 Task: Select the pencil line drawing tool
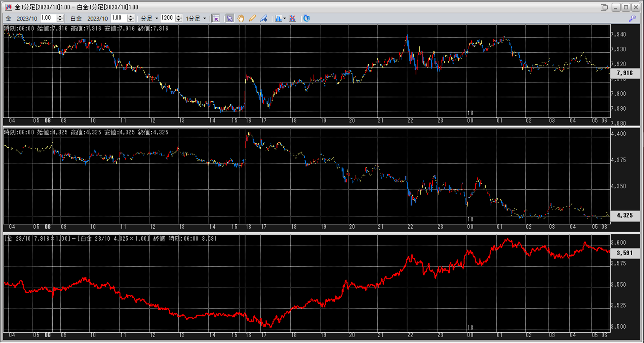(x=252, y=18)
